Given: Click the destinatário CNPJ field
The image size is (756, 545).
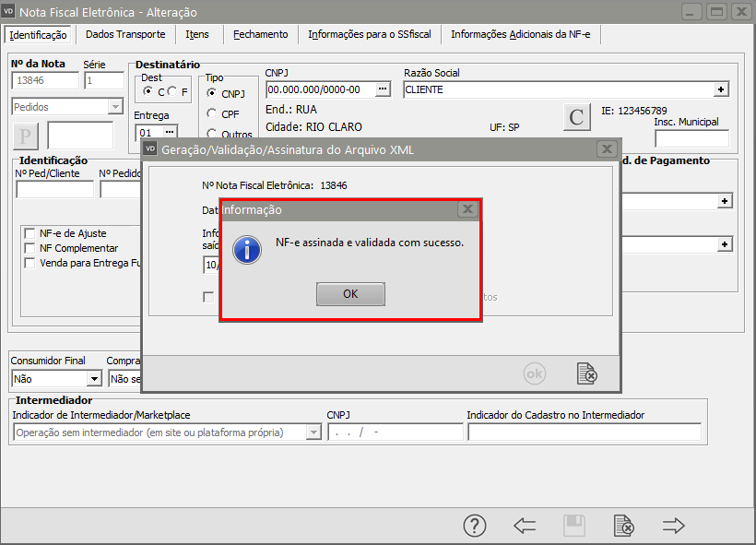Looking at the screenshot, I should tap(321, 89).
